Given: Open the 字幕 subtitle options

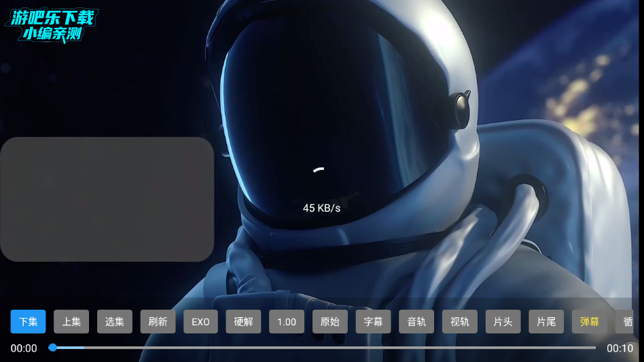Looking at the screenshot, I should pyautogui.click(x=373, y=321).
